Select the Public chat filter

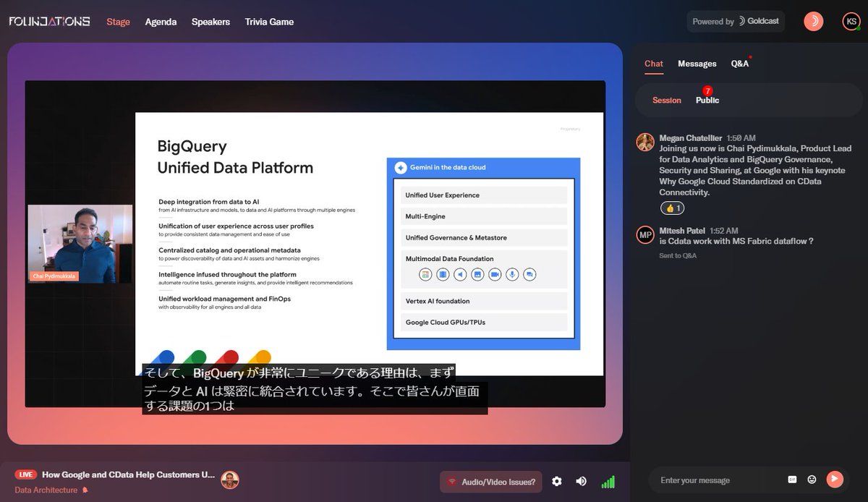coord(707,101)
